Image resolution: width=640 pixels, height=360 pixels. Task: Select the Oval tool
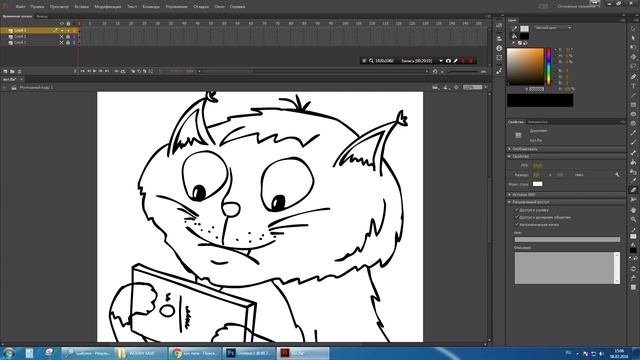633,114
